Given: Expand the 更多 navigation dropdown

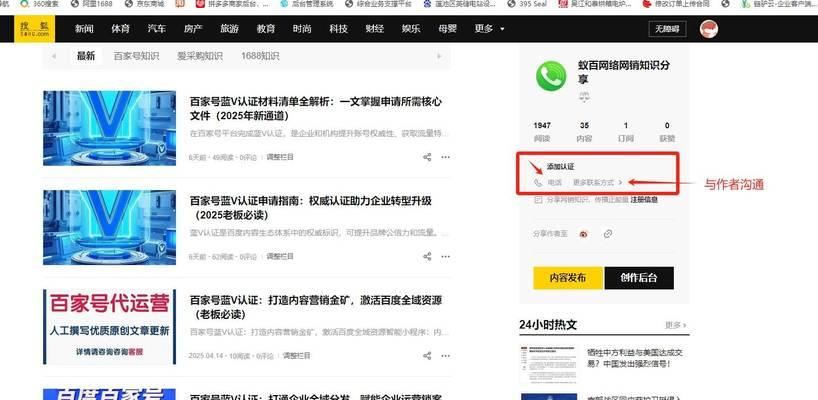Looking at the screenshot, I should pyautogui.click(x=489, y=29).
